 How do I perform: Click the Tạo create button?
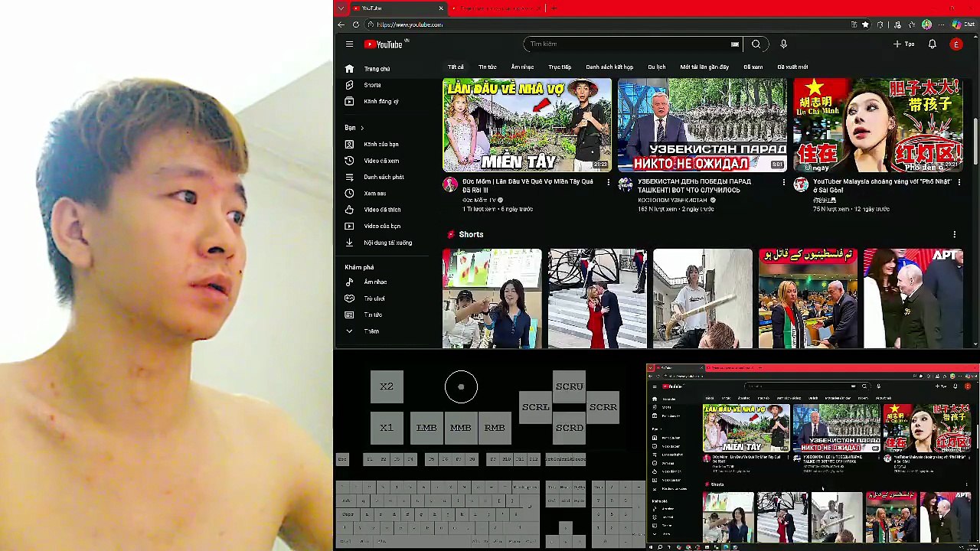[x=904, y=44]
